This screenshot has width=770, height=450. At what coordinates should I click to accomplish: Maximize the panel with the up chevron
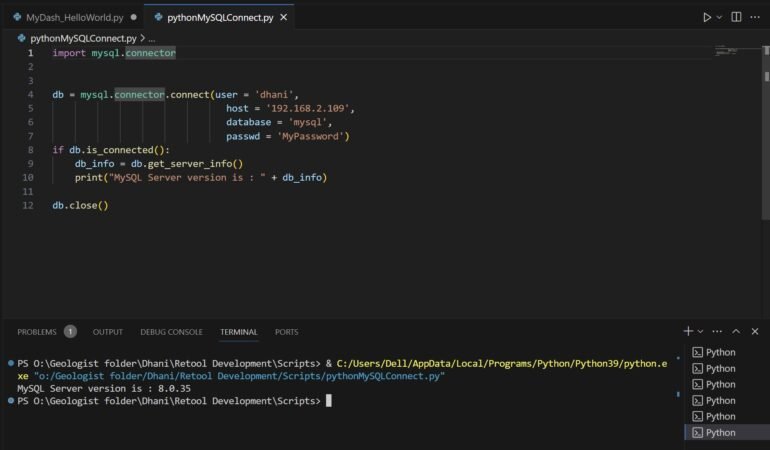(737, 331)
